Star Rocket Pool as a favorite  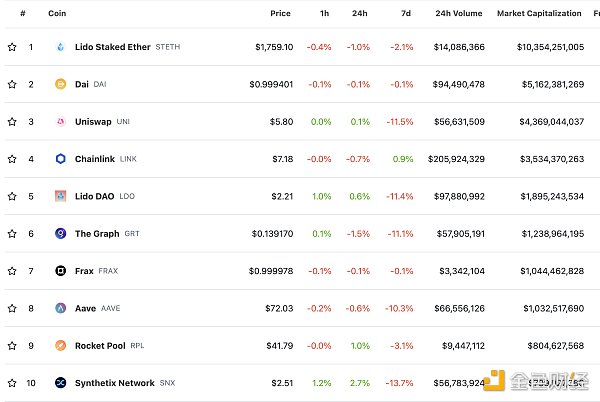click(x=12, y=346)
